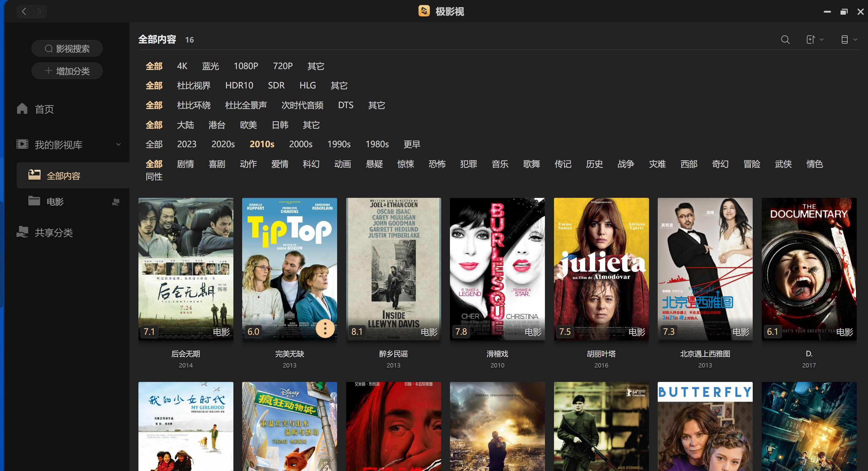Click three-dot menu on Tip Top poster

[x=325, y=328]
